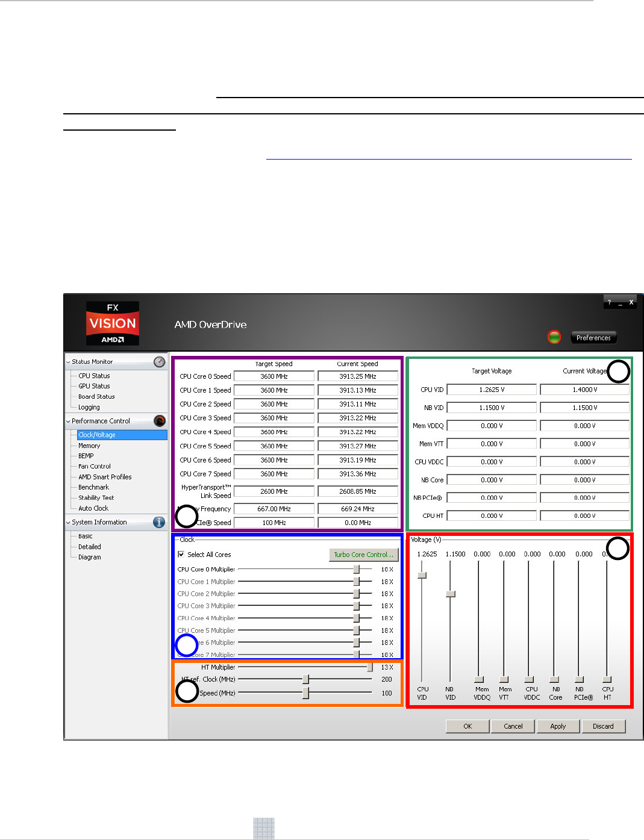644x840 pixels.
Task: Open Fan Control page
Action: pyautogui.click(x=95, y=466)
